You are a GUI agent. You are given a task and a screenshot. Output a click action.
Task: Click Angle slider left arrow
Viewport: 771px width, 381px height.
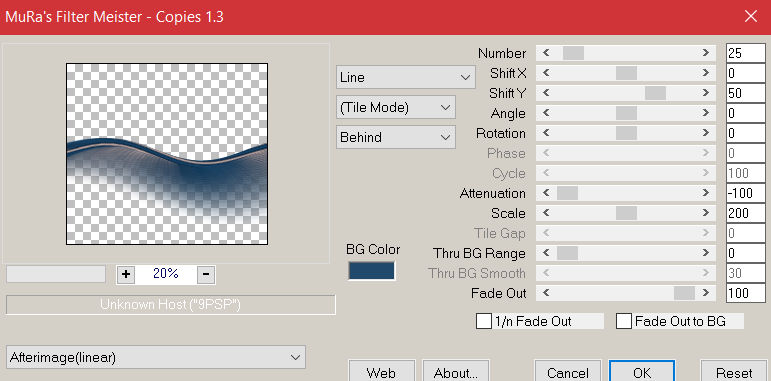click(x=546, y=113)
